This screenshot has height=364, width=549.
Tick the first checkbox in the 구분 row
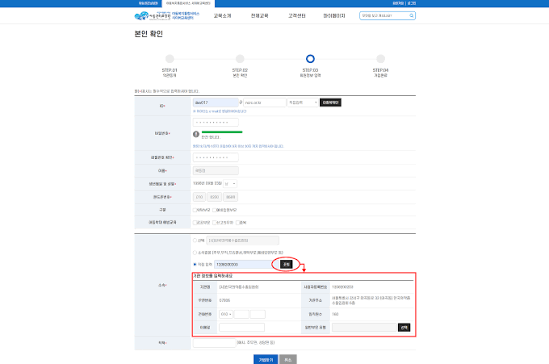pos(195,210)
